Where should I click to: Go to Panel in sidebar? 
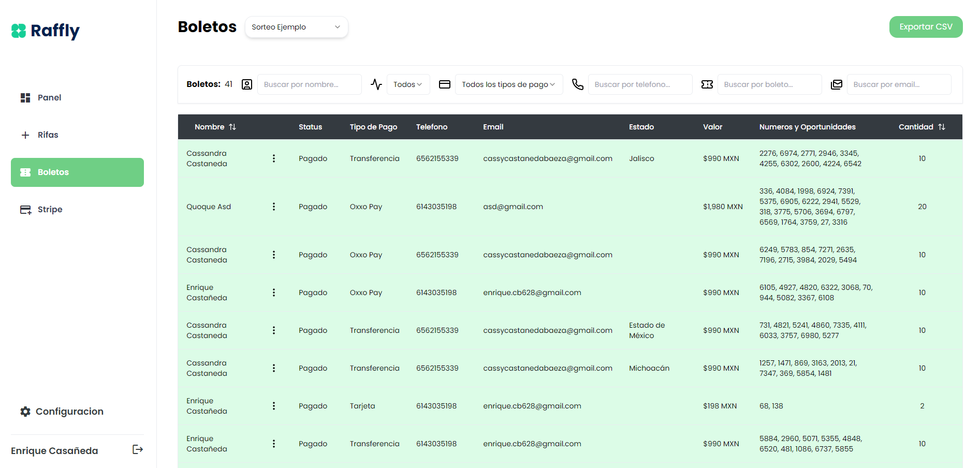point(49,97)
